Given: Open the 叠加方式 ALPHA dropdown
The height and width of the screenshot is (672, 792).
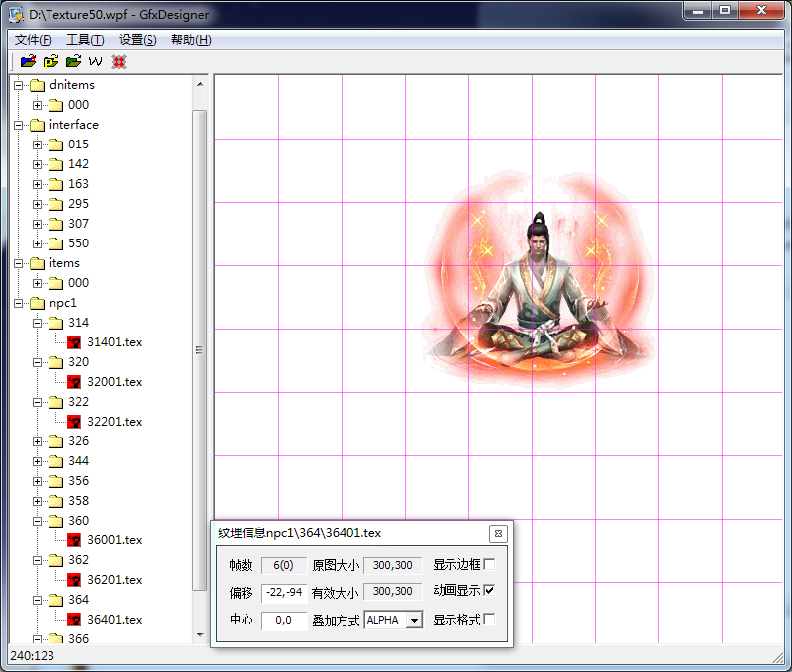Looking at the screenshot, I should tap(414, 620).
